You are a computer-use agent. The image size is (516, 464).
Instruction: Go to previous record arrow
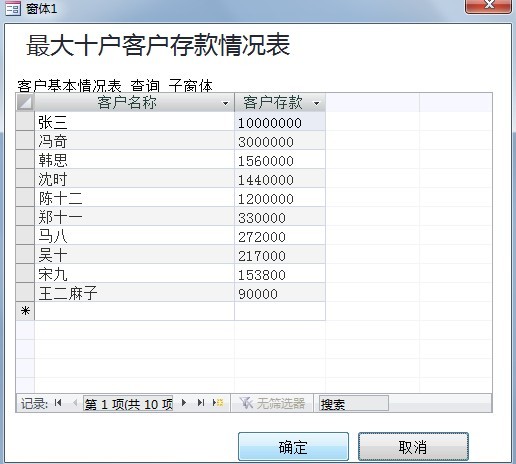tap(75, 403)
